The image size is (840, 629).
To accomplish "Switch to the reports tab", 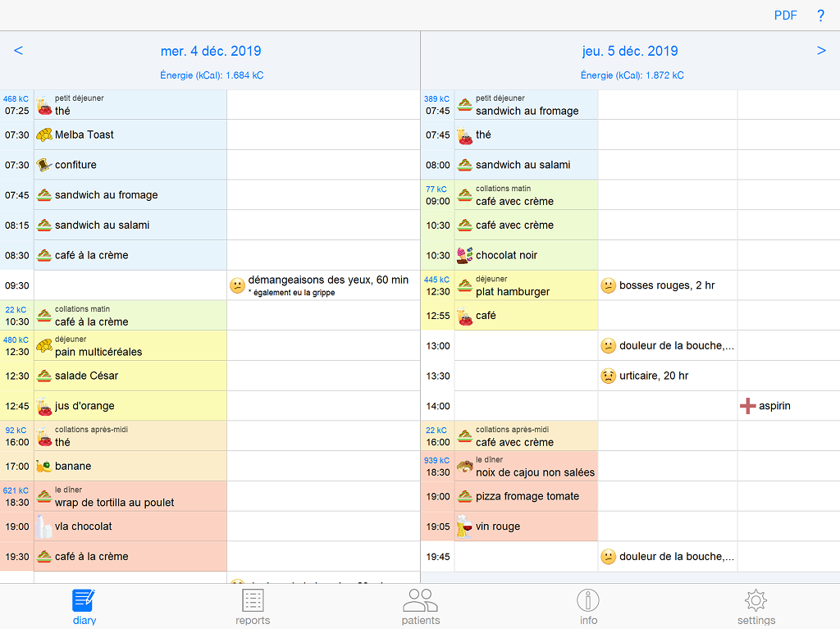I will pyautogui.click(x=253, y=607).
